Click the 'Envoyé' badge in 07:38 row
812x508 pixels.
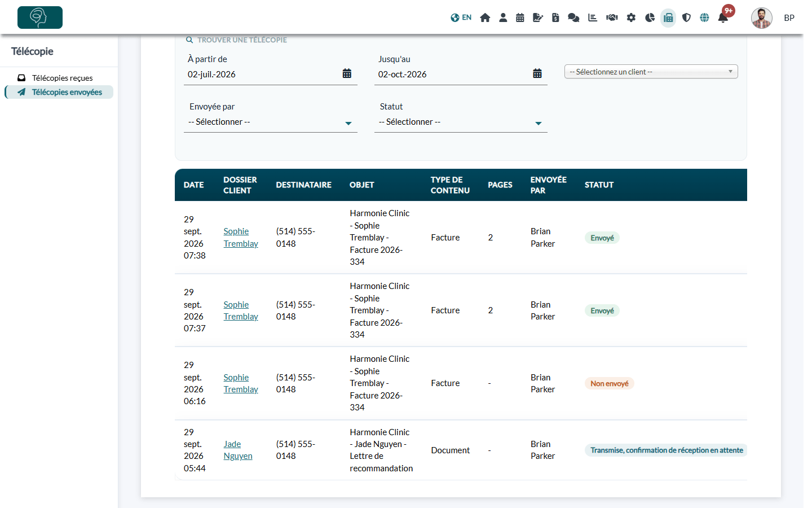(x=602, y=238)
